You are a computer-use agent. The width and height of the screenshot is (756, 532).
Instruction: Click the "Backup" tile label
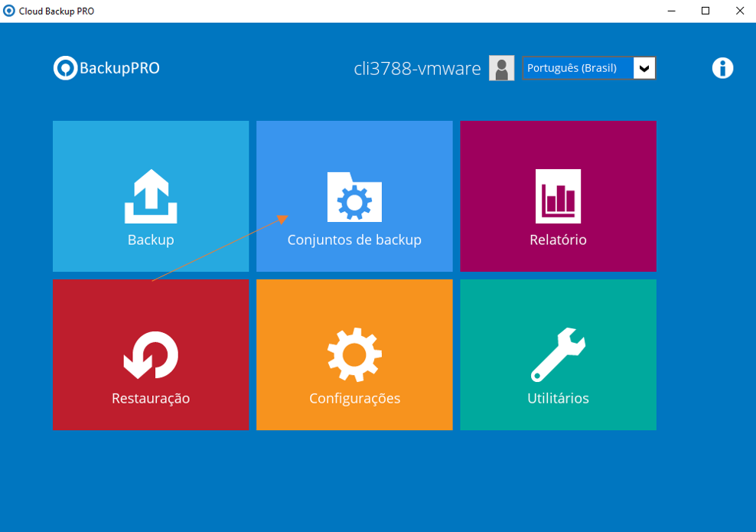click(x=151, y=240)
